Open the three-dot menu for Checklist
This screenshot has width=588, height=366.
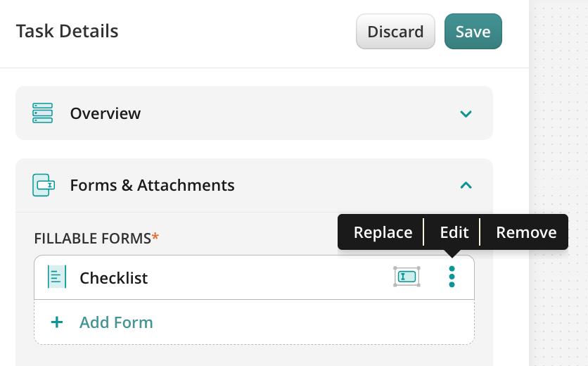click(x=452, y=277)
